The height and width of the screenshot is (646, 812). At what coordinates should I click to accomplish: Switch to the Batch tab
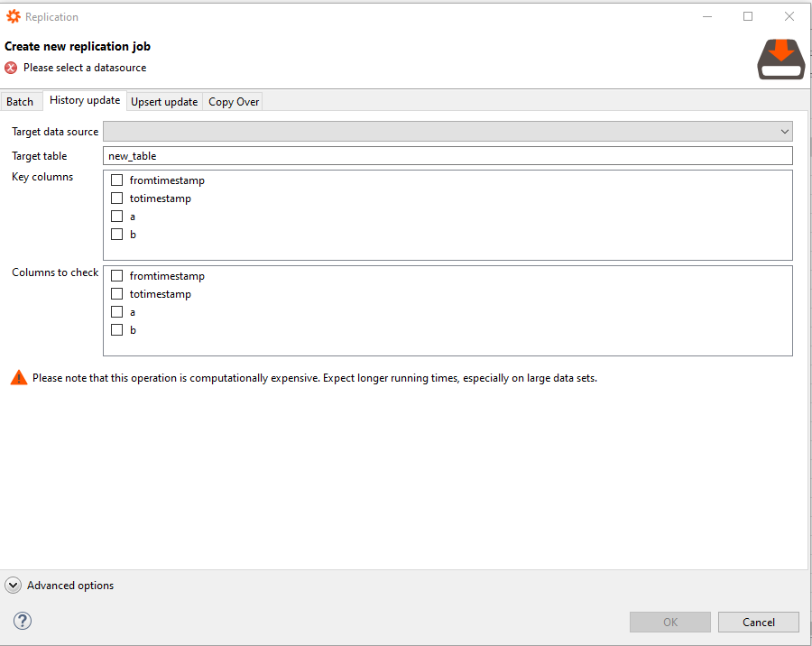click(x=20, y=102)
